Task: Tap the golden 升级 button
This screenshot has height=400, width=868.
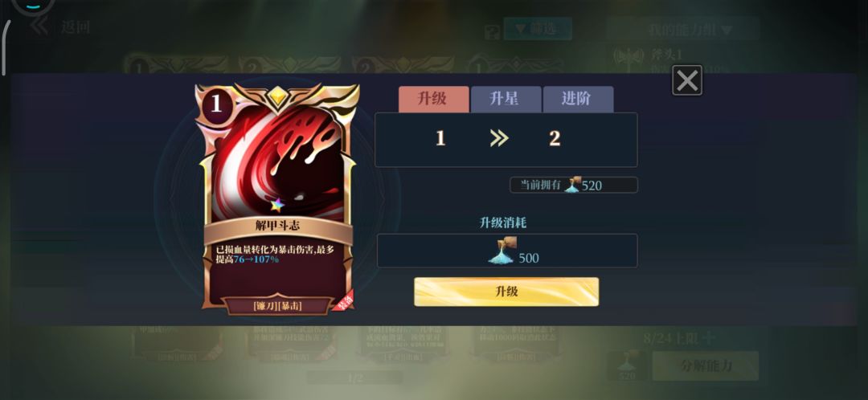Action: click(506, 292)
